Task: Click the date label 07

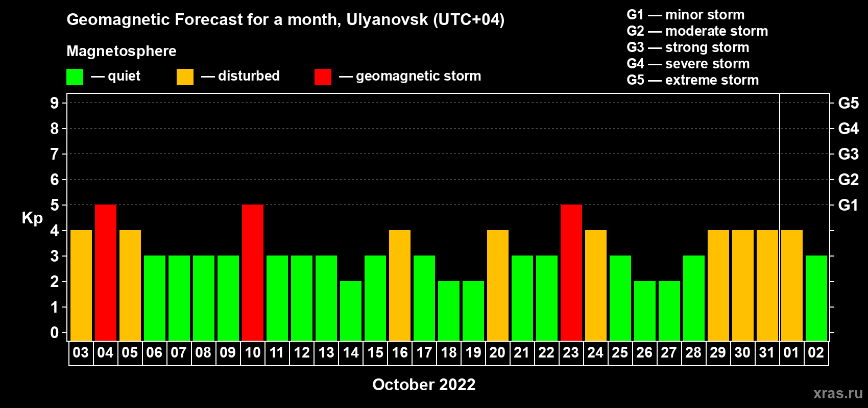Action: pyautogui.click(x=179, y=352)
